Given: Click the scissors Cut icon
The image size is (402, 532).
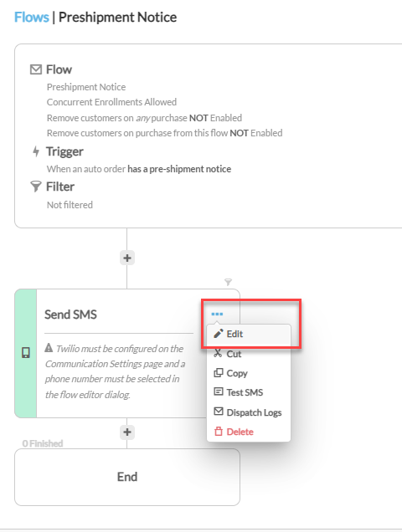Looking at the screenshot, I should coord(218,353).
